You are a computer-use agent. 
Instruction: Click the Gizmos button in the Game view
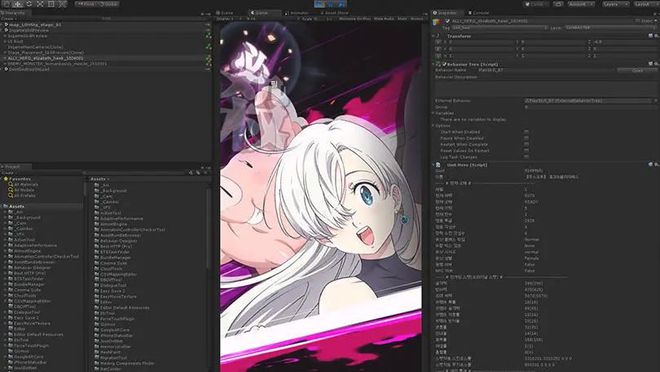417,19
